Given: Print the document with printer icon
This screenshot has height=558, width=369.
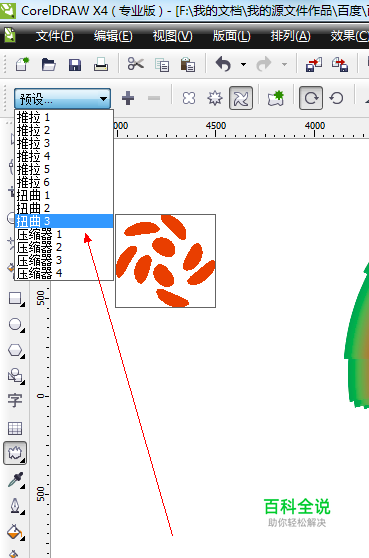Looking at the screenshot, I should point(101,64).
